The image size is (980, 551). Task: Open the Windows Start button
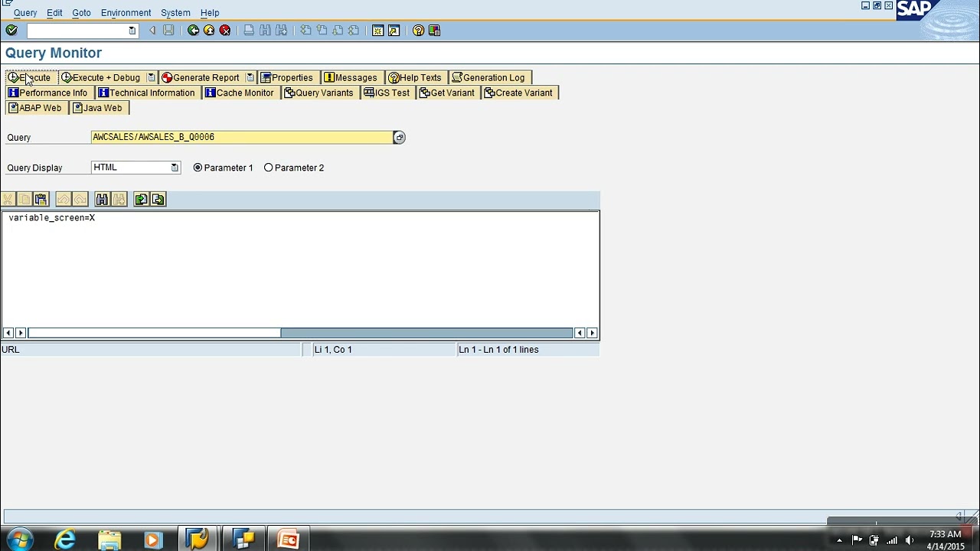click(x=19, y=540)
